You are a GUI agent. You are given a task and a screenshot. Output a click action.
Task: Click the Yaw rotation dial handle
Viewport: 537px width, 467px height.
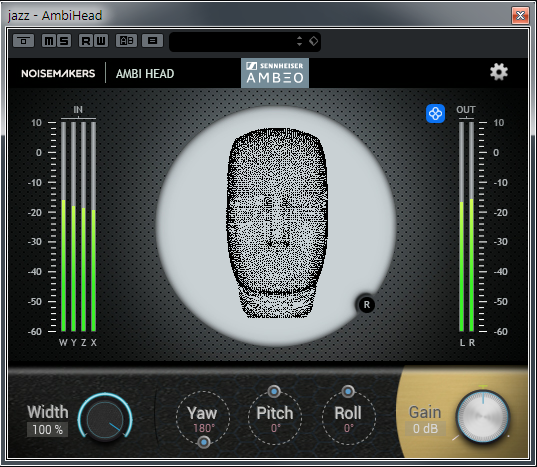coord(204,442)
